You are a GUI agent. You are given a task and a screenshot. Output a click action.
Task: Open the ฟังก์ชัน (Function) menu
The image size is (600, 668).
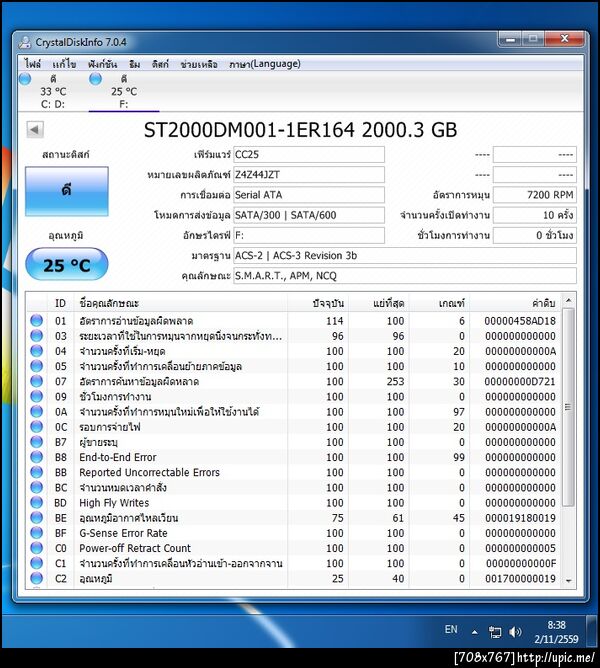(102, 64)
